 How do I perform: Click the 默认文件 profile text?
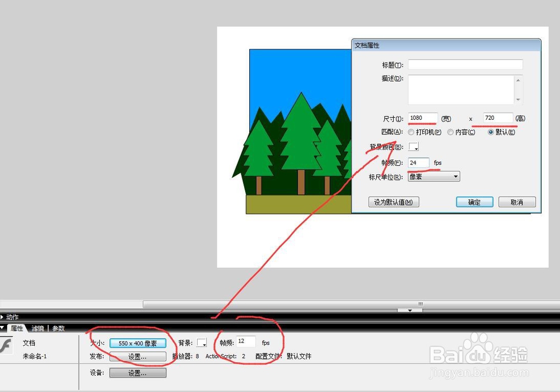(299, 356)
